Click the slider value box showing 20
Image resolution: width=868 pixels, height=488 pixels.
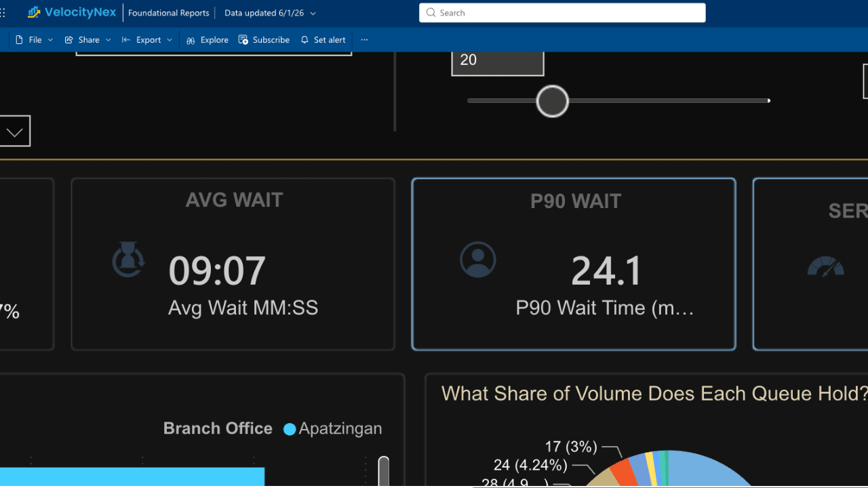coord(498,62)
